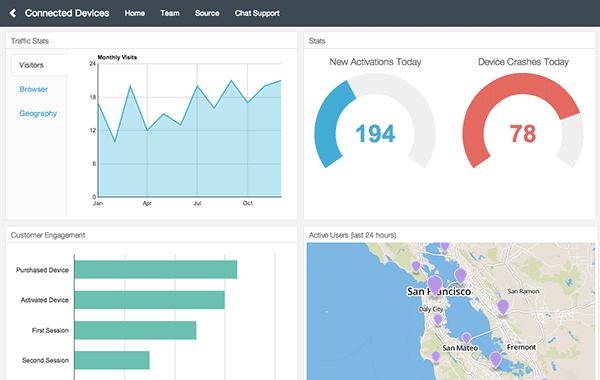This screenshot has height=380, width=600.
Task: Click the back arrow icon
Action: (13, 13)
